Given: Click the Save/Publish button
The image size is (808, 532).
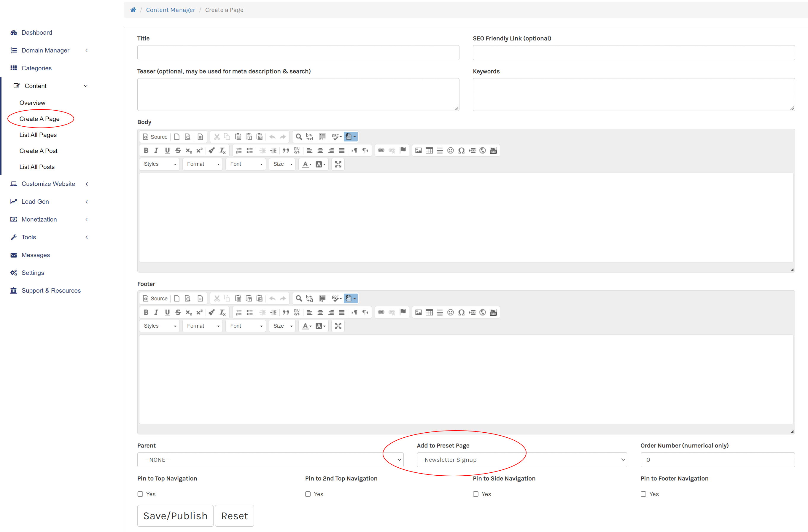Looking at the screenshot, I should pos(175,516).
